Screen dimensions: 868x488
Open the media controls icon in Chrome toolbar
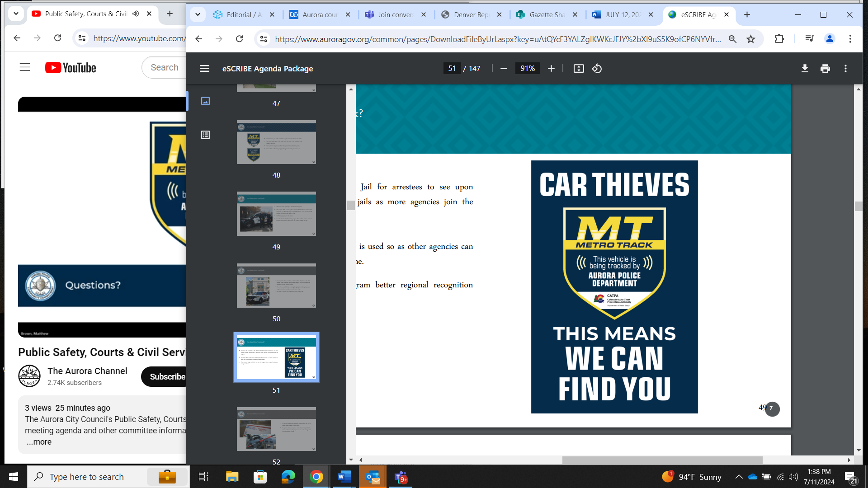click(809, 39)
